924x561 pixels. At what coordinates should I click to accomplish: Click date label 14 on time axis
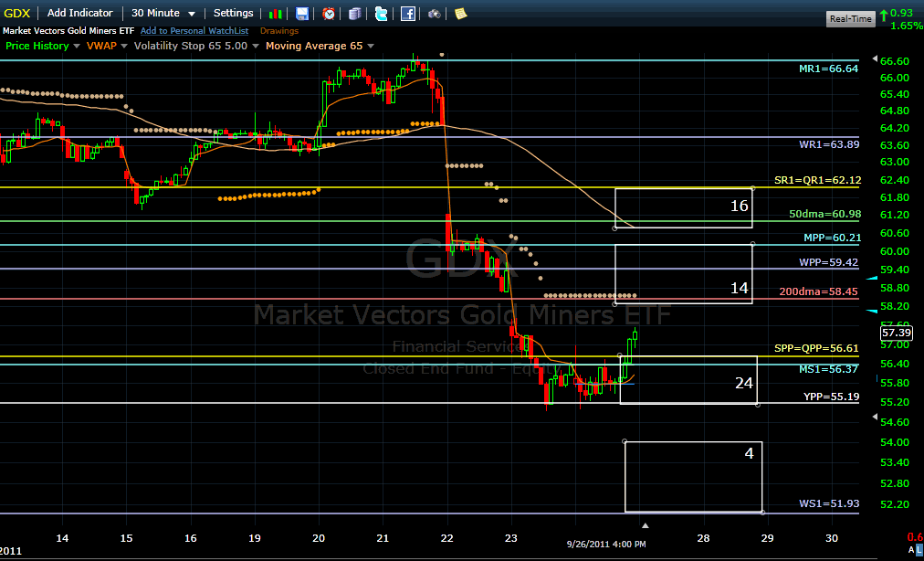(62, 538)
